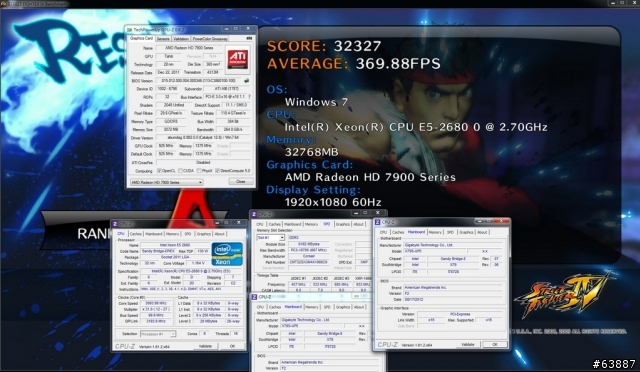Viewport: 640px width, 372px height.
Task: Click the GPU-Z screenshot camera icon
Action: (249, 38)
